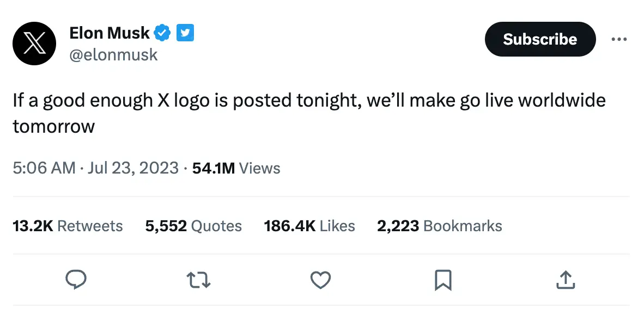Click the Jul 23, 2023 date
This screenshot has height=309, width=644.
133,168
